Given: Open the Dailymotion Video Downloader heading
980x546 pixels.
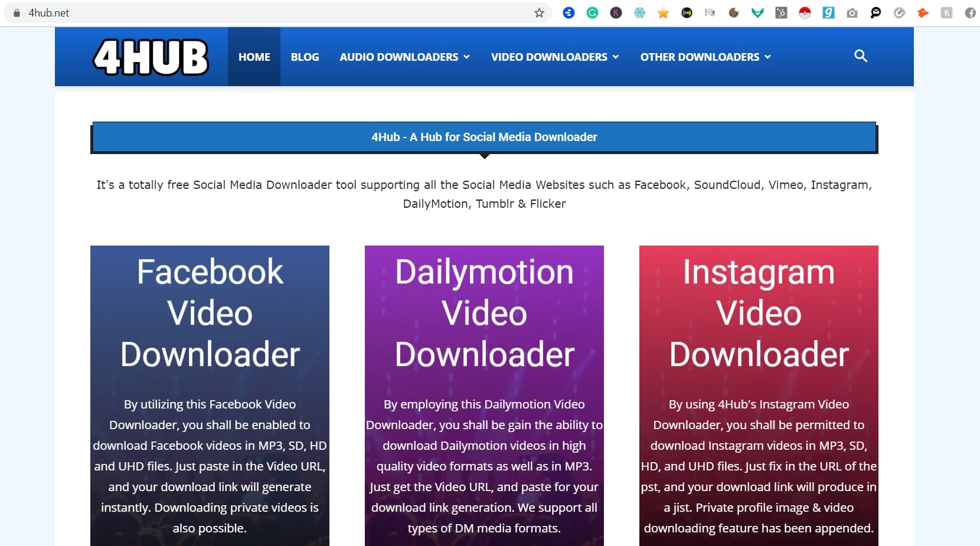Looking at the screenshot, I should (485, 313).
